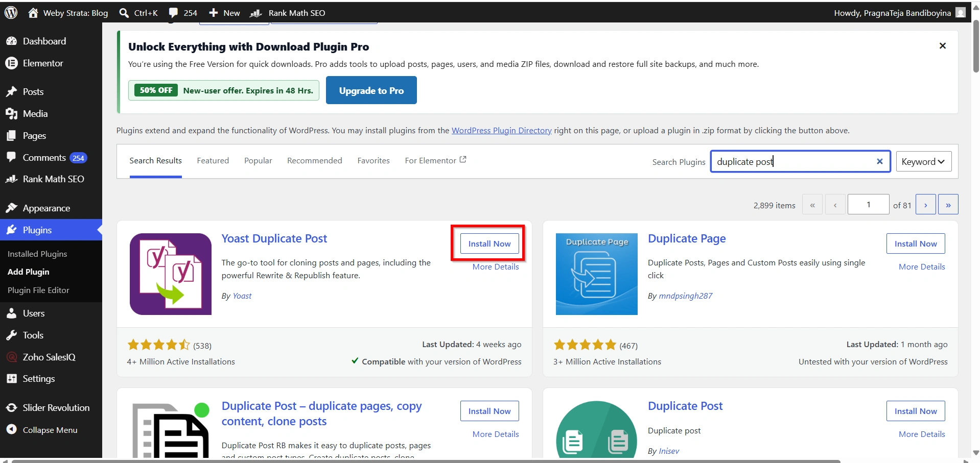Select the Plugins sidebar menu
Screen dimensions: 980x463
click(x=51, y=230)
